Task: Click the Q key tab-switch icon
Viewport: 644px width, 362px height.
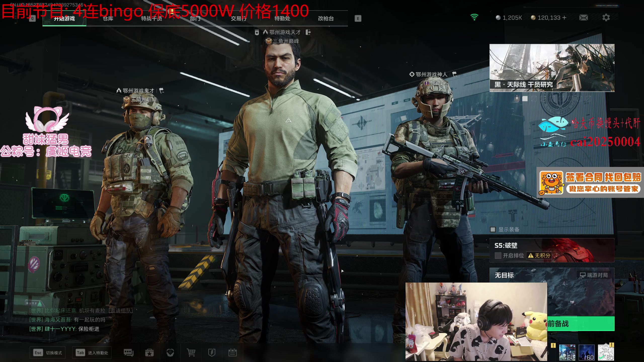Action: 32,18
